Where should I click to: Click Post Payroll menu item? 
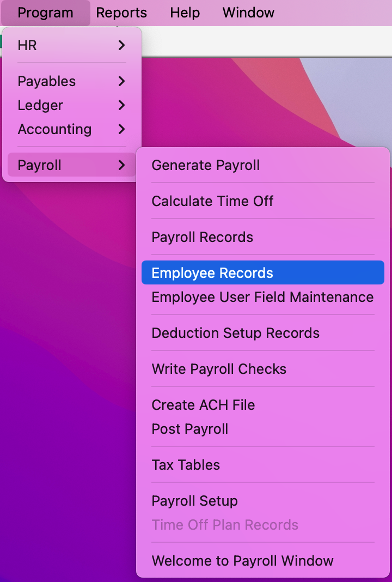tap(190, 429)
